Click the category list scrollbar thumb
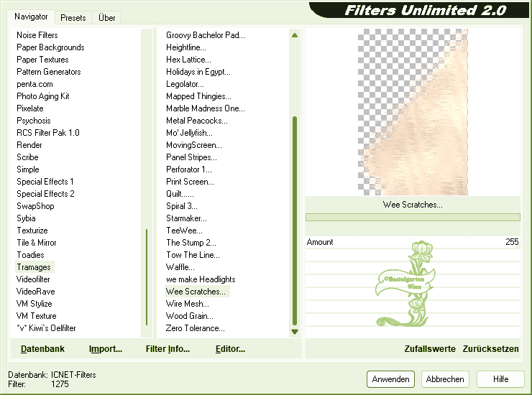The height and width of the screenshot is (395, 532). 147,277
